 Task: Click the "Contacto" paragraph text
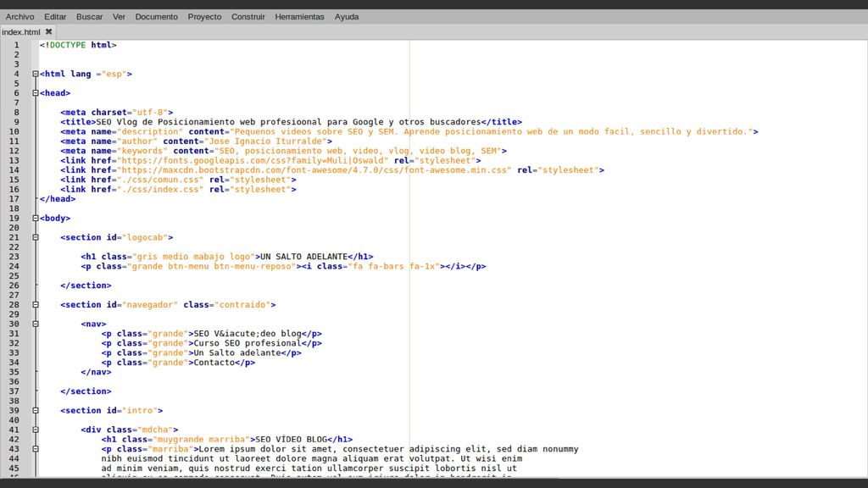click(214, 363)
